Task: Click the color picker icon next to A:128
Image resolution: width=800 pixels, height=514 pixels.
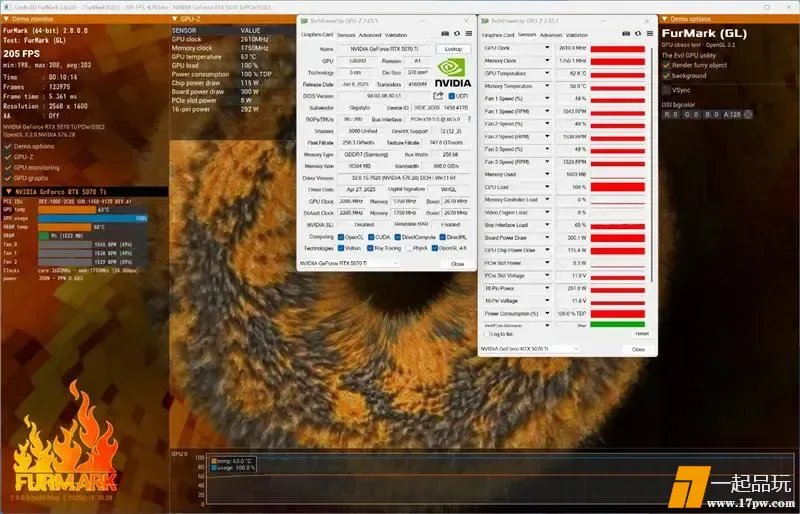Action: click(748, 114)
